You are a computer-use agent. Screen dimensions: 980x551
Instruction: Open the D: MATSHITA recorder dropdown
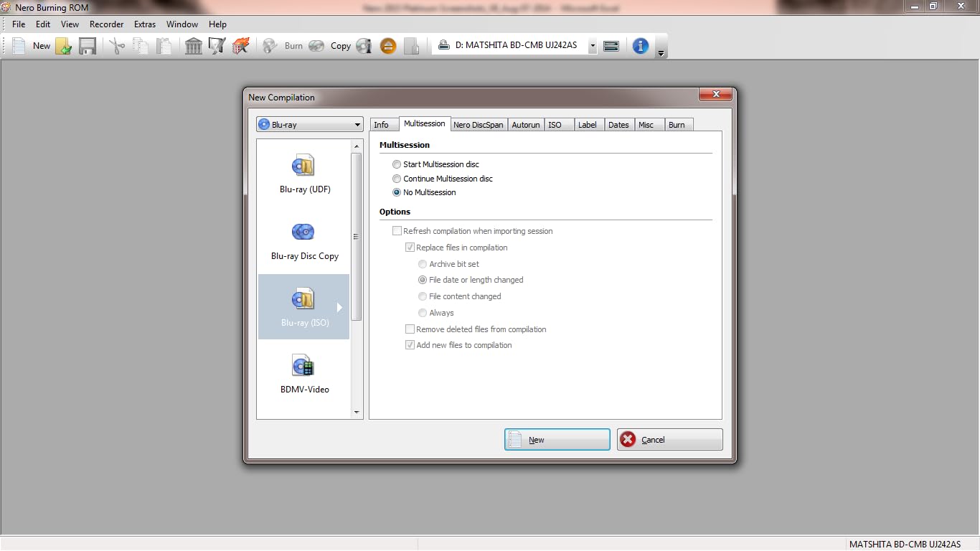tap(593, 46)
